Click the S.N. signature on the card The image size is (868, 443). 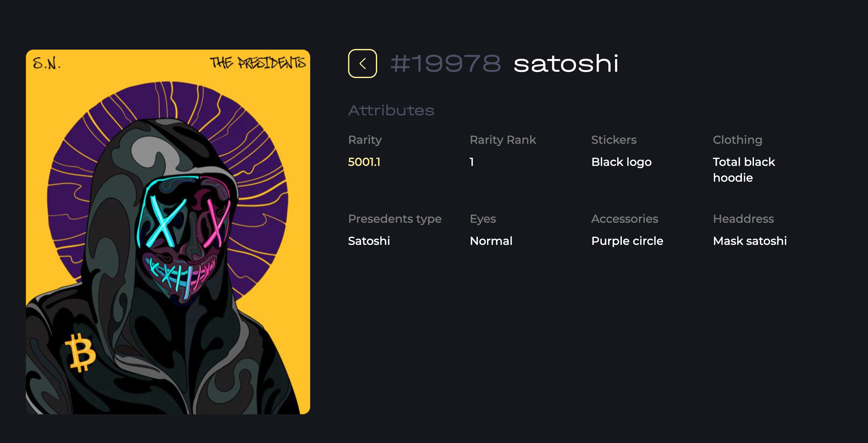[46, 64]
